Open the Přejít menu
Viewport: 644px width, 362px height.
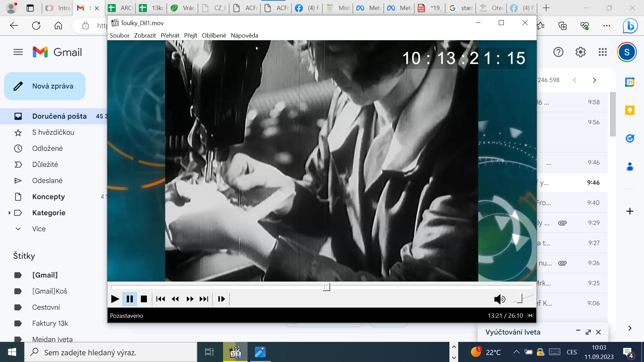click(191, 36)
